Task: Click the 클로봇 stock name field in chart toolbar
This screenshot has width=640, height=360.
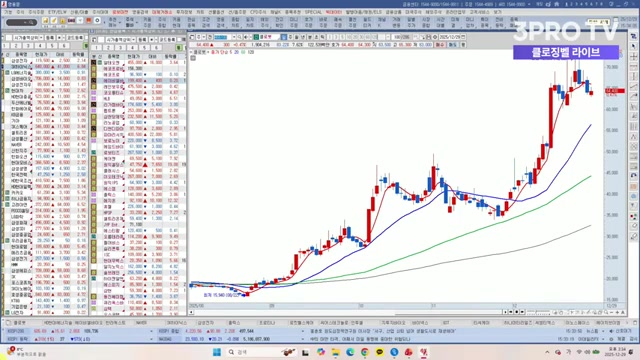Action: pos(270,37)
